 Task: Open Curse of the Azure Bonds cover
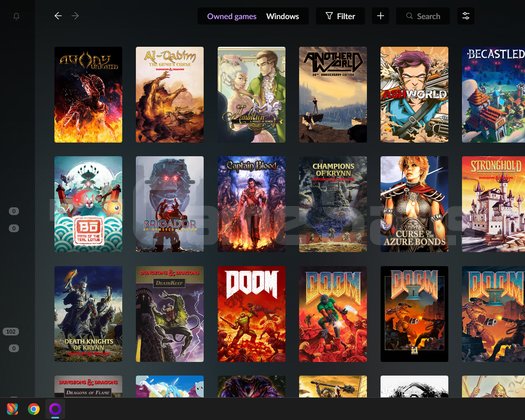(414, 204)
